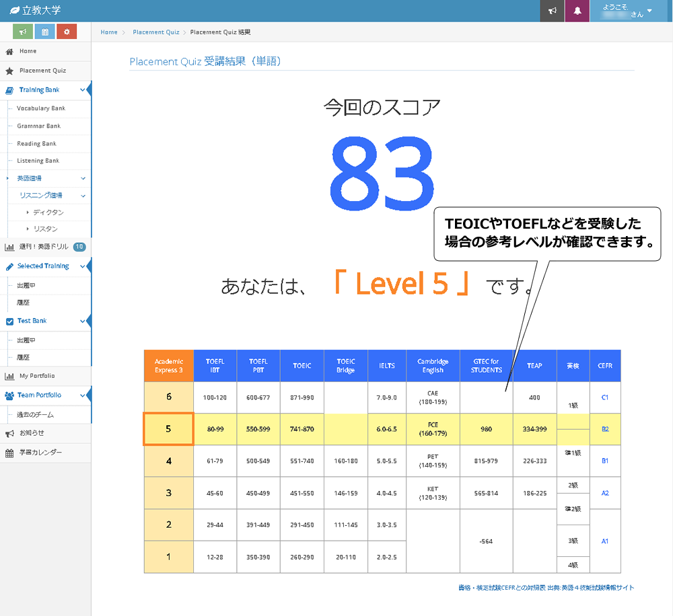
Task: Open the CEFR source reference link below table
Action: [x=546, y=588]
